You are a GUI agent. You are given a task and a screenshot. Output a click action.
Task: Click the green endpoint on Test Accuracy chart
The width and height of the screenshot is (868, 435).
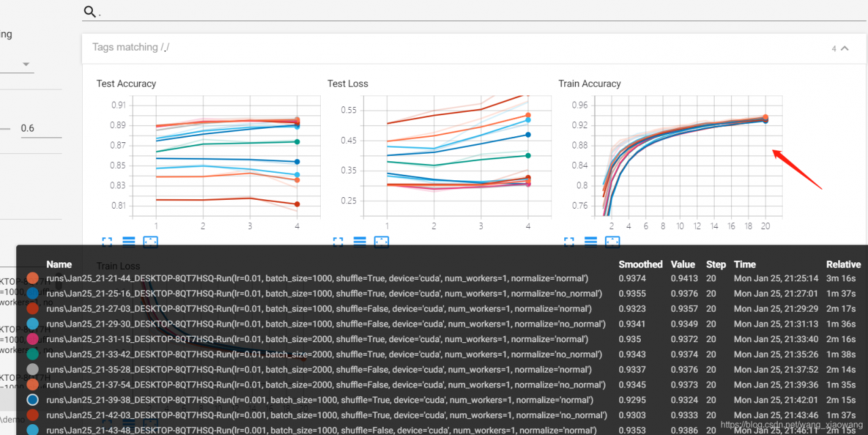[297, 142]
